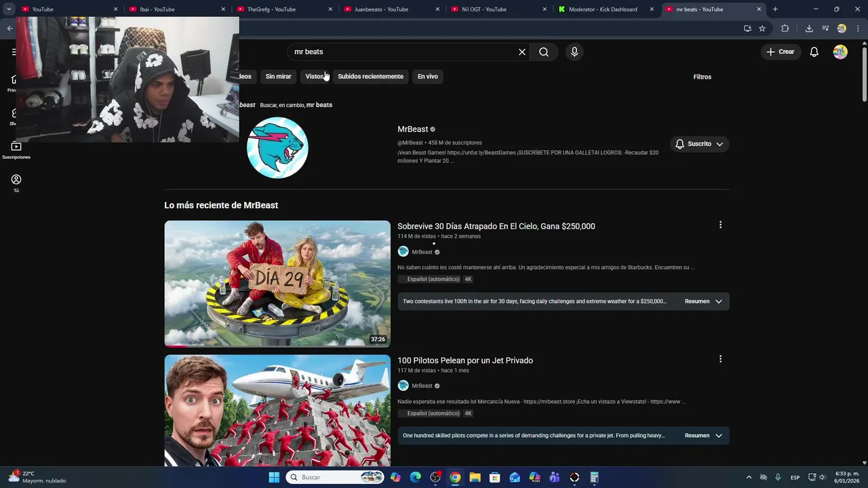Viewport: 868px width, 488px height.
Task: Open YouTube notifications bell
Action: tap(814, 52)
